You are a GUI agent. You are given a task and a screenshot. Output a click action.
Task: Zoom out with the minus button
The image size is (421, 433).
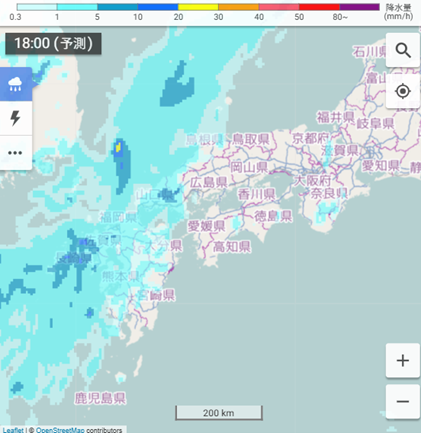pos(403,401)
